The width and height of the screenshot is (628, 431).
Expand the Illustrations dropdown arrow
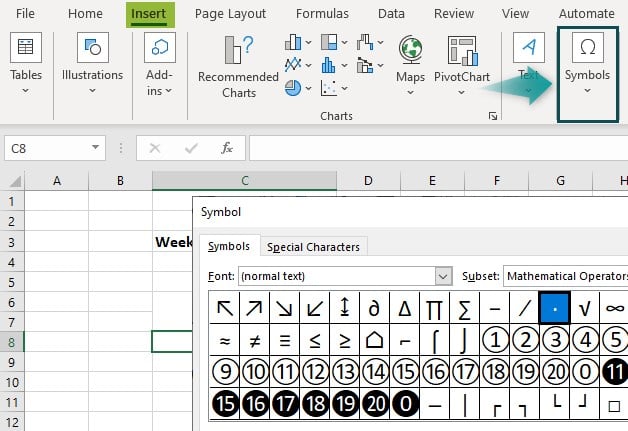pyautogui.click(x=93, y=91)
